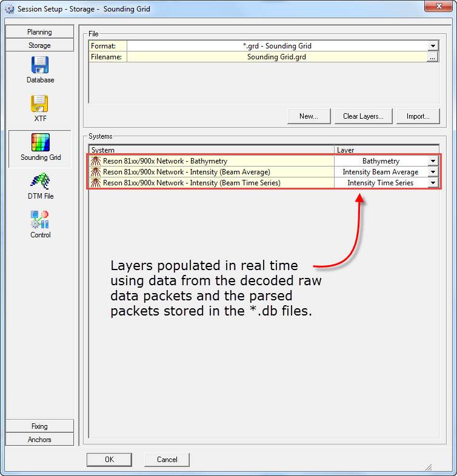Click the Intensity Beam Average layer value

(x=381, y=172)
